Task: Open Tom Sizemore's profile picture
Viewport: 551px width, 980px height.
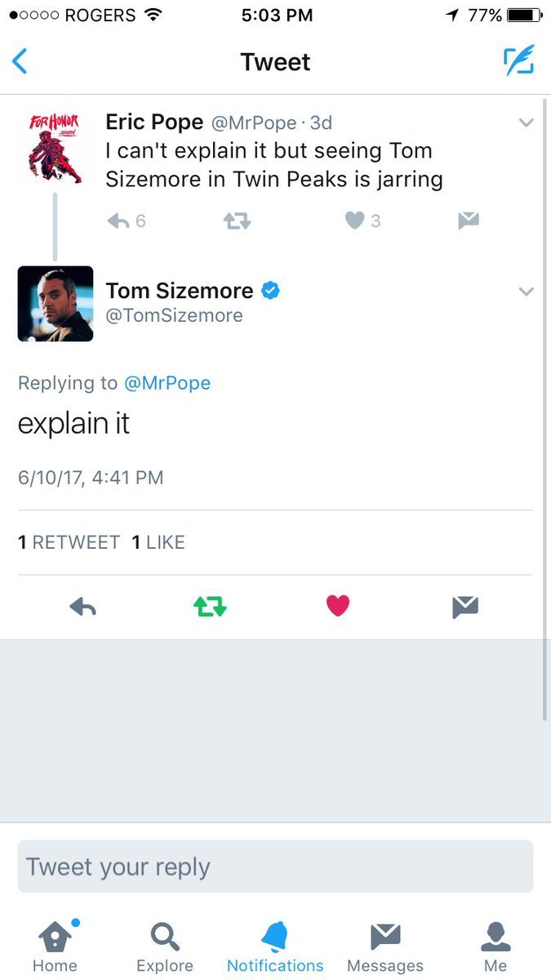Action: (56, 304)
